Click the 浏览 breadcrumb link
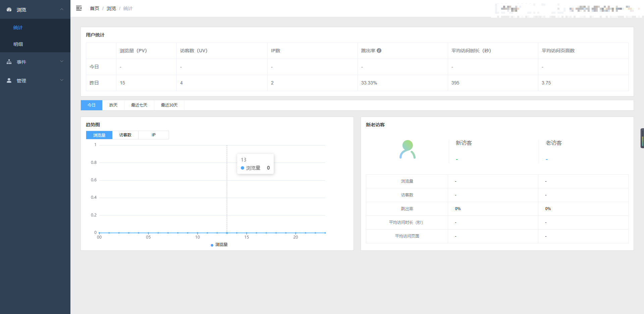The width and height of the screenshot is (644, 314). tap(111, 8)
